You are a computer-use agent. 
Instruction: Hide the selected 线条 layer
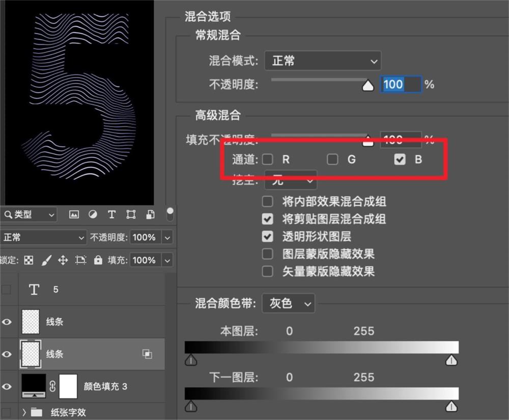7,354
